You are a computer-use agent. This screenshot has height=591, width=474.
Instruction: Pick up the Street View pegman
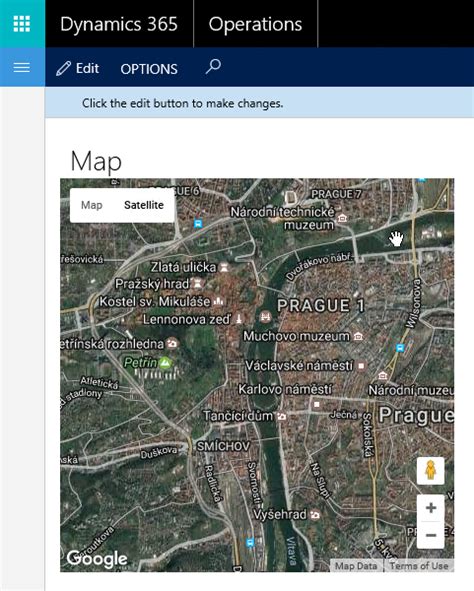click(x=430, y=470)
